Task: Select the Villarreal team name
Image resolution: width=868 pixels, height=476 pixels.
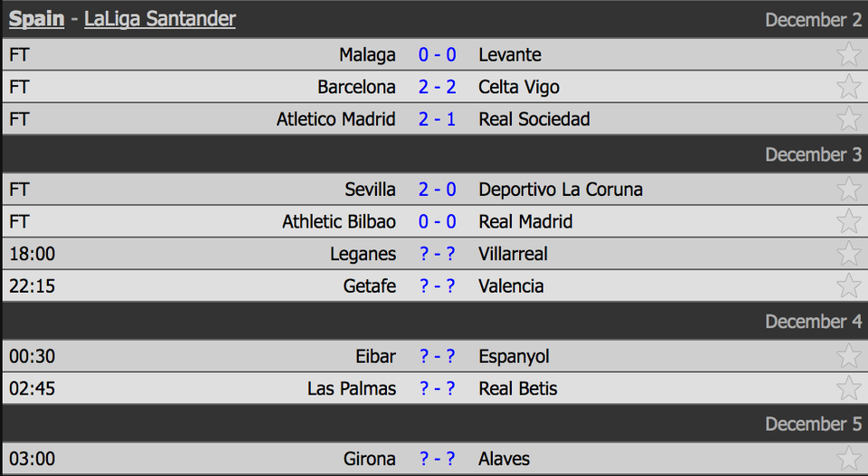Action: pyautogui.click(x=514, y=254)
